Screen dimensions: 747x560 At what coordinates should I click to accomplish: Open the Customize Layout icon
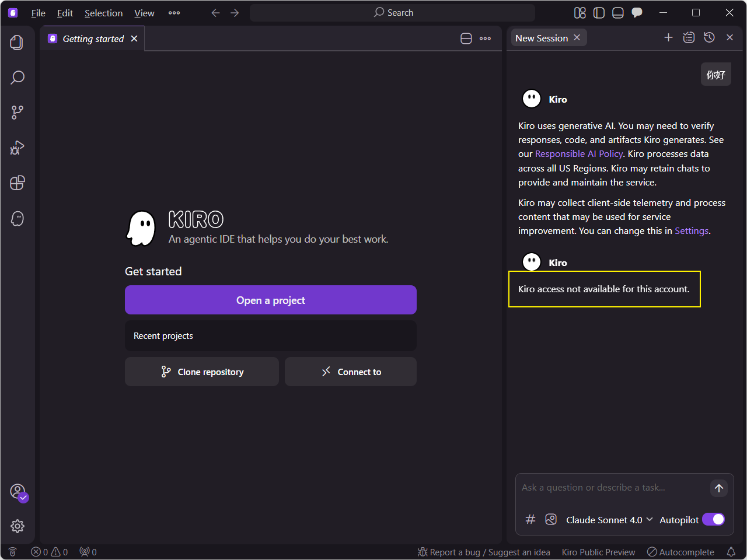click(580, 13)
